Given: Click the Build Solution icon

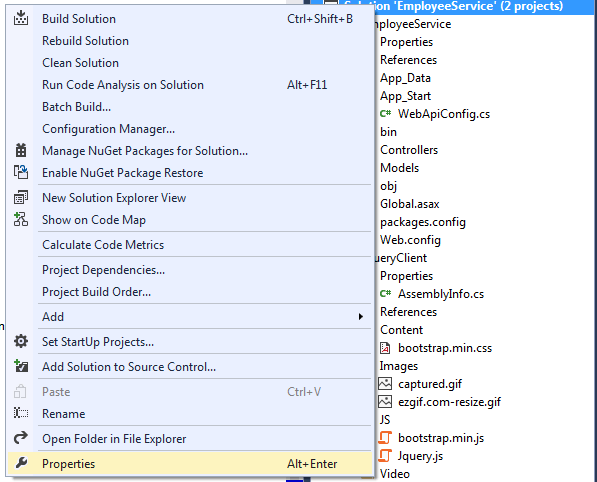Looking at the screenshot, I should tap(21, 18).
